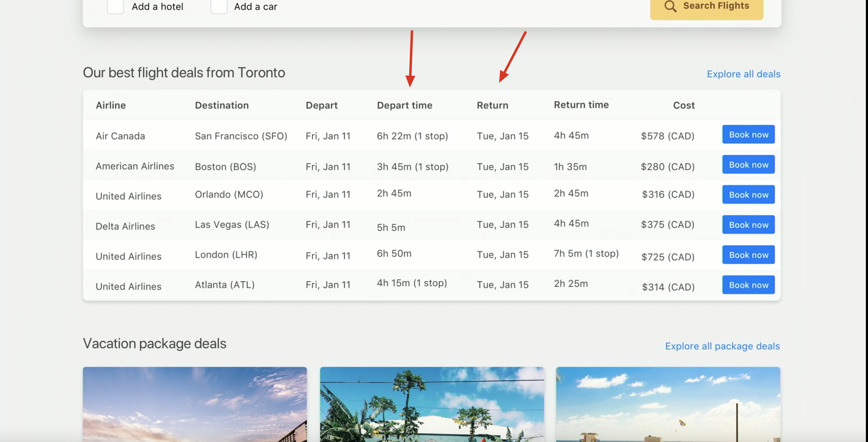Book the Delta Airlines Las Vegas flight
The width and height of the screenshot is (868, 442).
coord(748,225)
